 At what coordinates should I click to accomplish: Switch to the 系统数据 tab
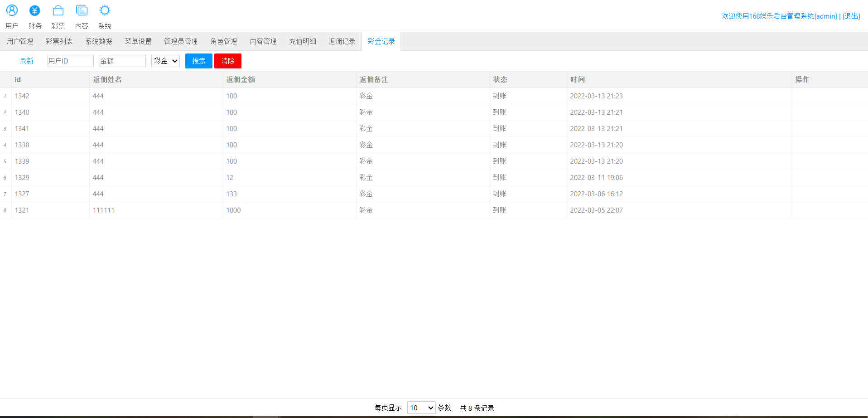click(x=99, y=41)
